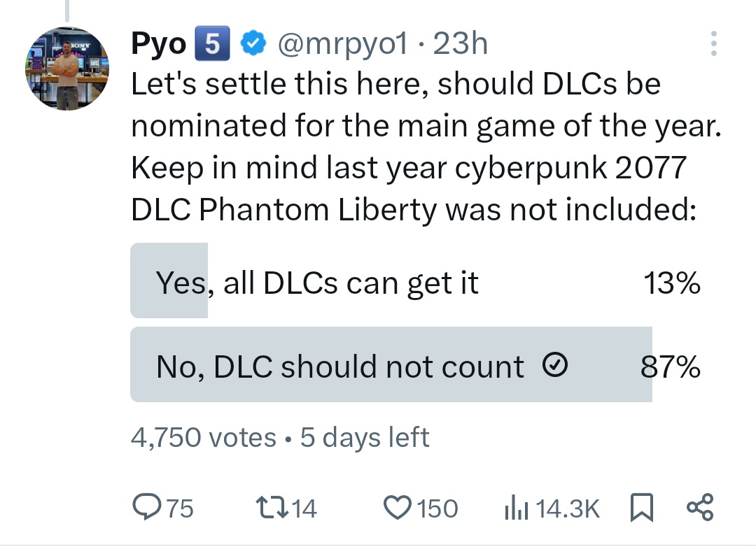Image resolution: width=756 pixels, height=547 pixels.
Task: Click the blue 5 badge beside Pyo
Action: point(212,43)
